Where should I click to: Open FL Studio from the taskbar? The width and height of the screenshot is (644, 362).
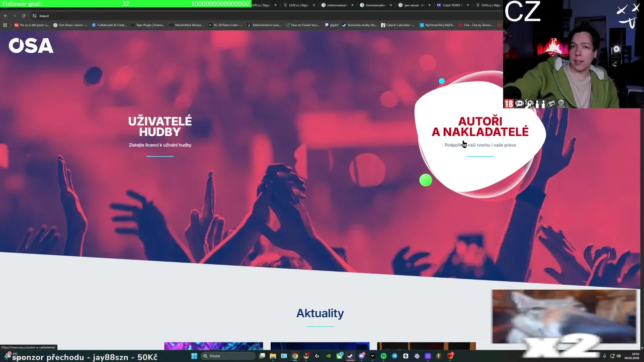point(438,356)
